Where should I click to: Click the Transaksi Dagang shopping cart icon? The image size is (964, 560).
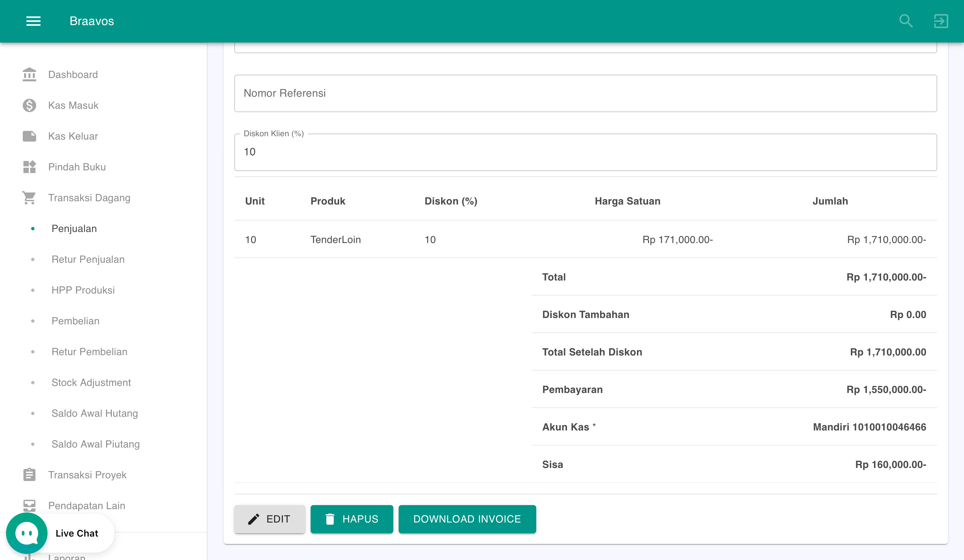29,197
